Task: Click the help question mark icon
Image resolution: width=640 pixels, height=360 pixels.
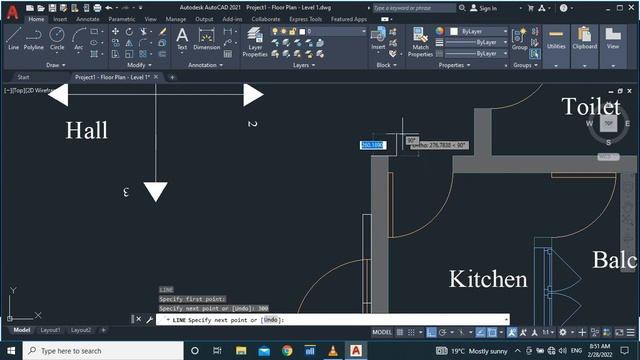Action: tap(564, 8)
